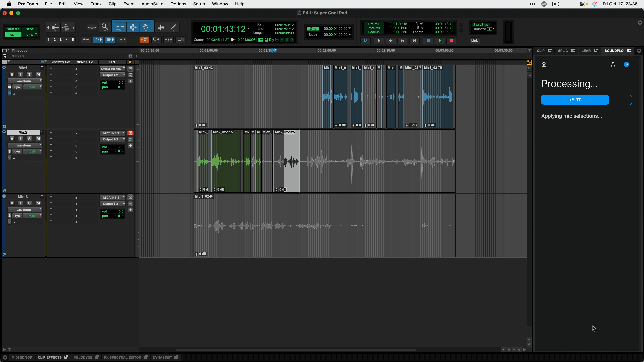This screenshot has width=644, height=362.
Task: Solo the Mic2 track
Action: 29,139
